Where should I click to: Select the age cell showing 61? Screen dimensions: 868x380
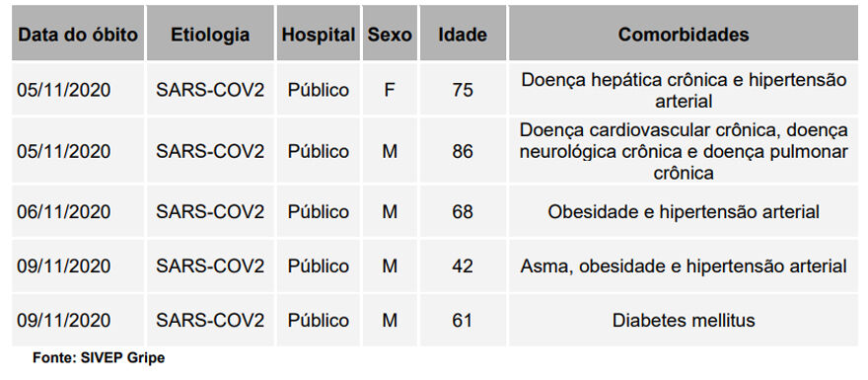click(463, 320)
